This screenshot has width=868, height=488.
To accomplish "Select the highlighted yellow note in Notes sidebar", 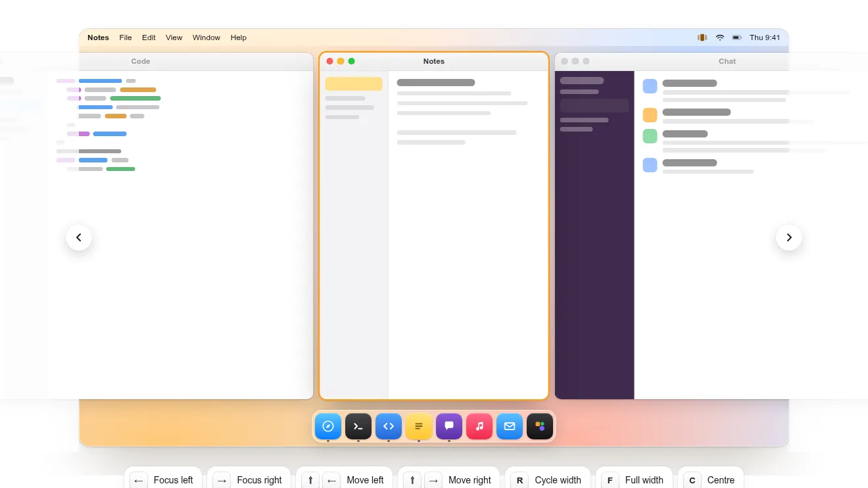I will 354,84.
